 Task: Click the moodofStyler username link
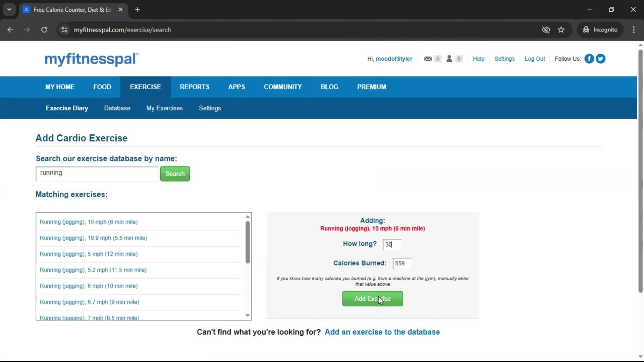(x=394, y=59)
